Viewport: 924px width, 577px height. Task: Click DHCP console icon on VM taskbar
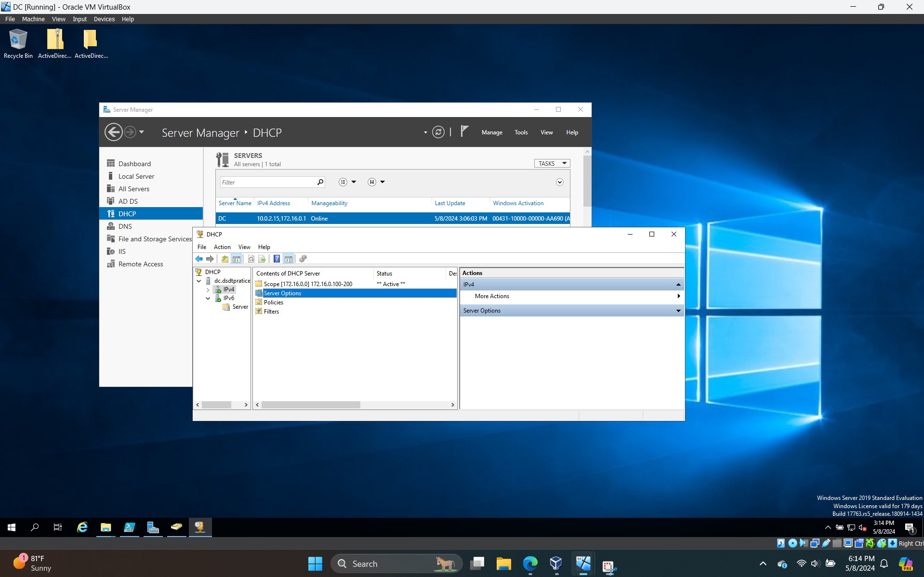pos(200,527)
